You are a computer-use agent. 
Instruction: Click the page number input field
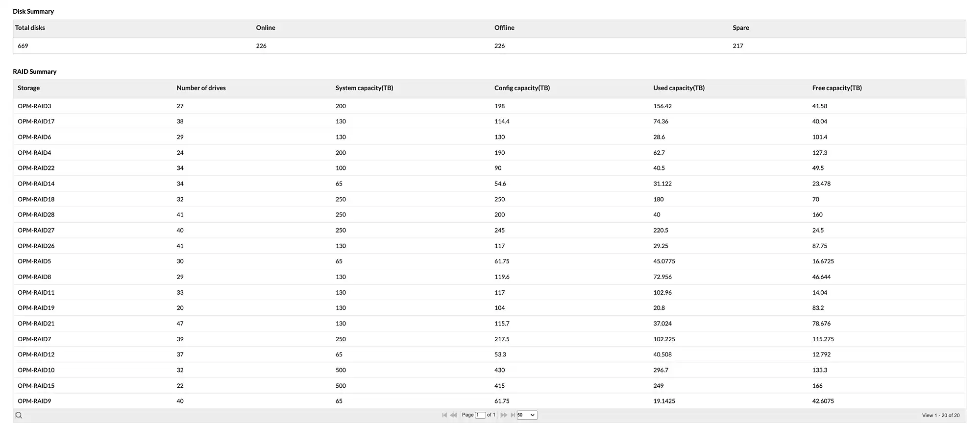(x=480, y=415)
